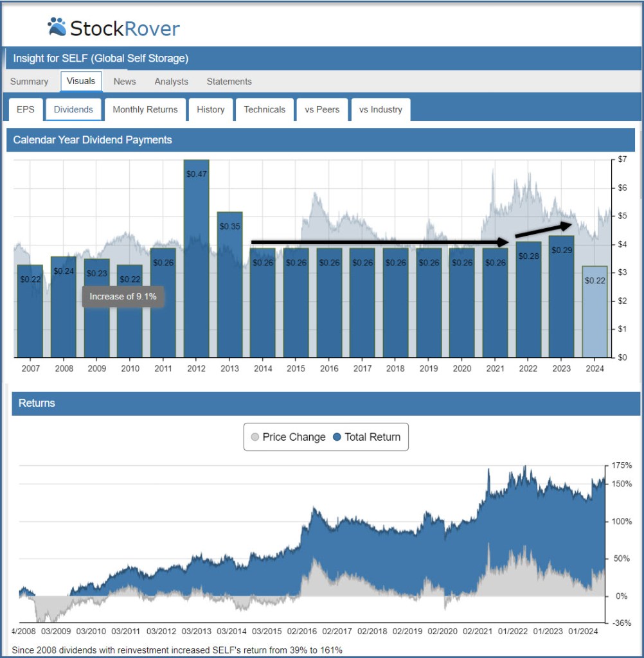
Task: Open the vs Industry comparison tab
Action: click(x=380, y=109)
